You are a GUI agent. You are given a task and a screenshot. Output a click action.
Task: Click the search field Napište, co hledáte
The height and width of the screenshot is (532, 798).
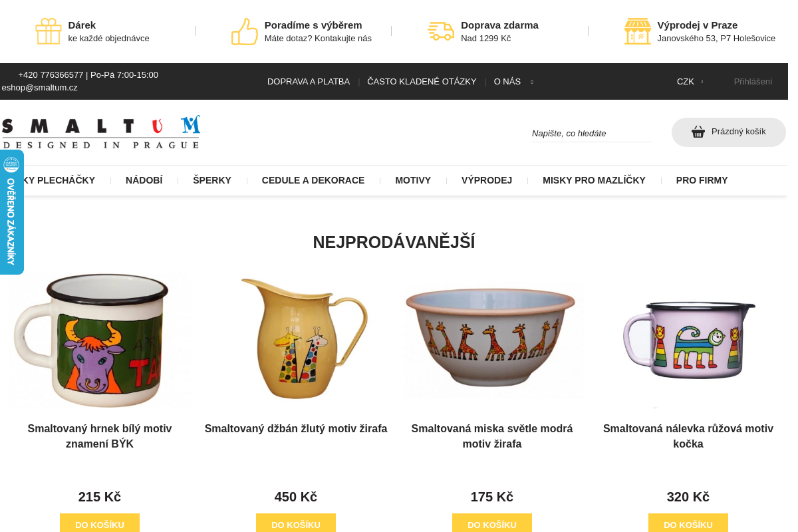point(592,133)
